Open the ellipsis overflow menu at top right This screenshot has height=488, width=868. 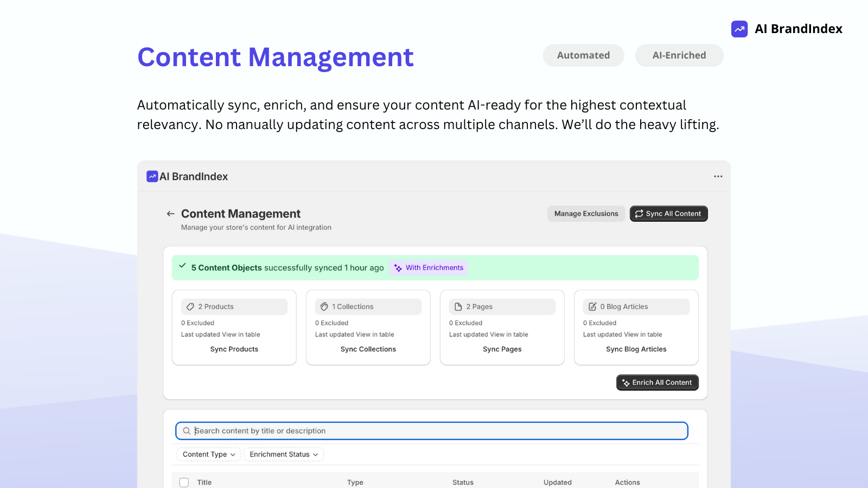718,176
